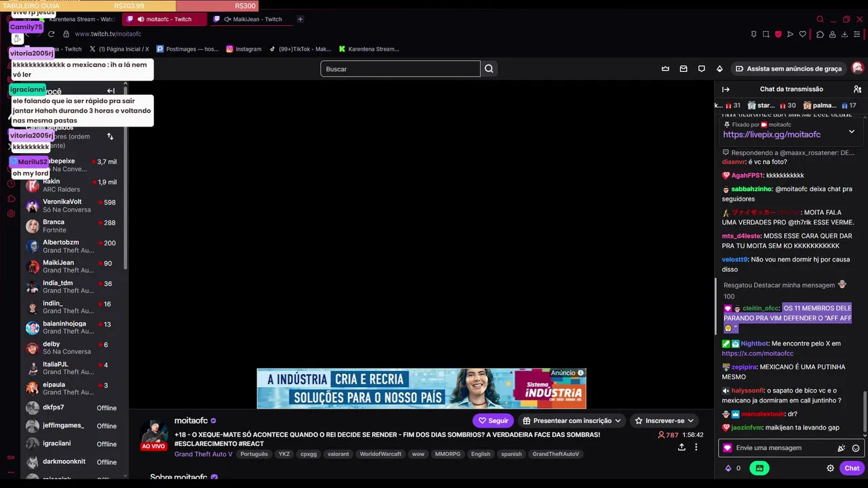This screenshot has width=868, height=488.
Task: Open browser extensions cube icon
Action: (x=820, y=34)
